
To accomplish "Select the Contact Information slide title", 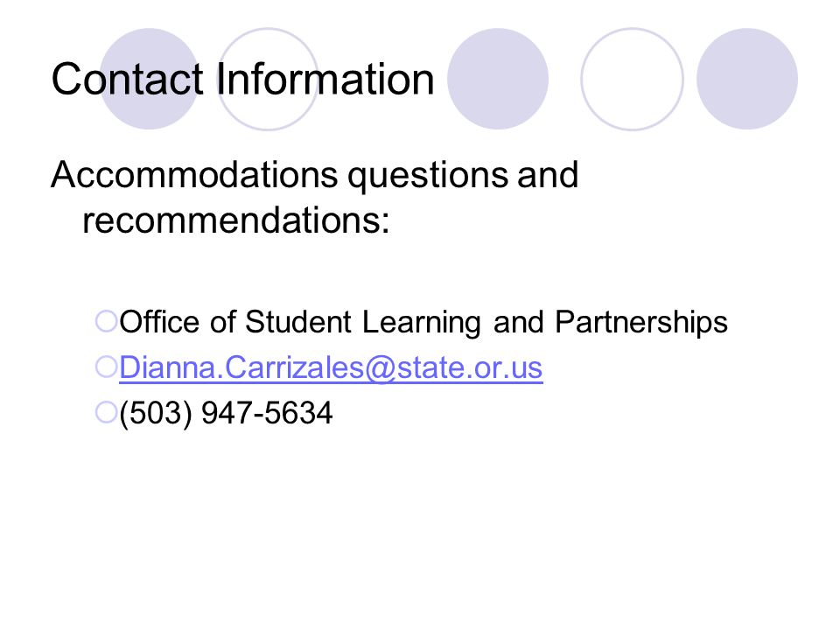I will pos(242,80).
